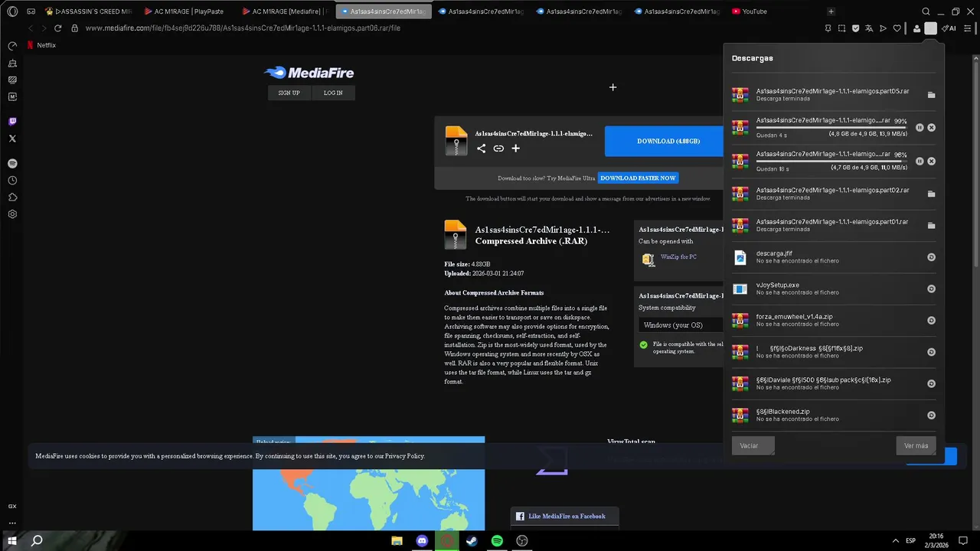Image resolution: width=980 pixels, height=551 pixels.
Task: Click the snapshot capture toolbar icon
Action: coord(841,28)
